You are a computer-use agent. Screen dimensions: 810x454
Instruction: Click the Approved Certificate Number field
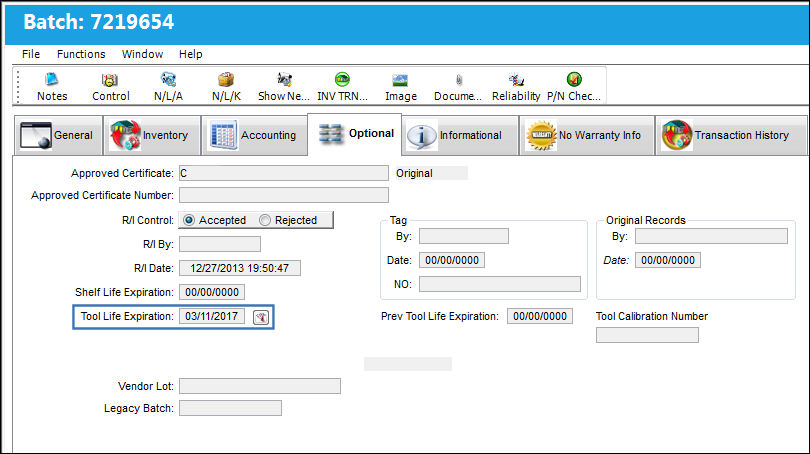[x=284, y=195]
